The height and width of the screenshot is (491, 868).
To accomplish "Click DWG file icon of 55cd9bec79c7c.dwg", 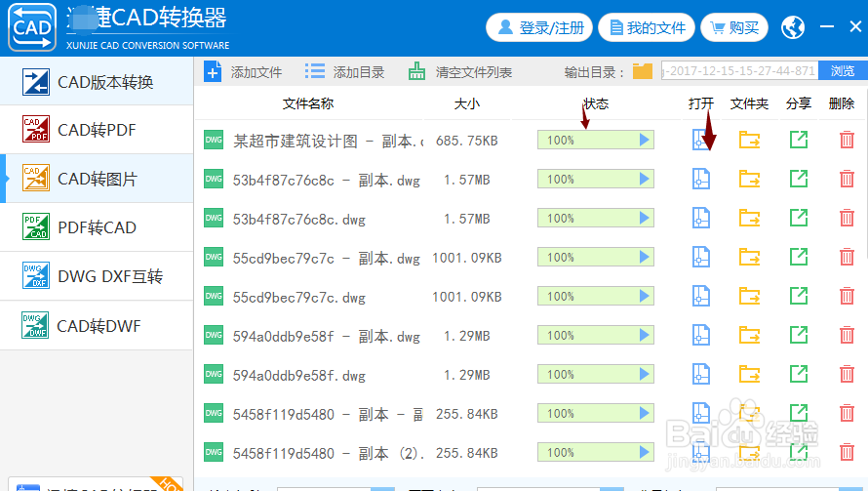I will click(214, 296).
